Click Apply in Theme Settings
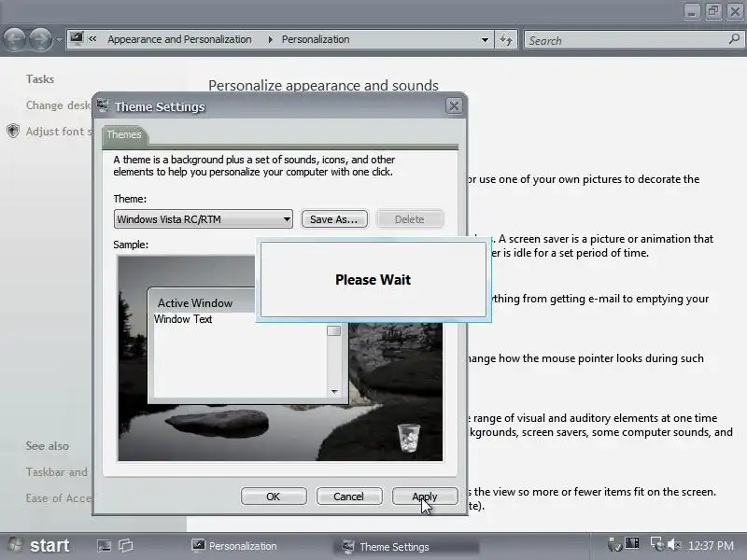This screenshot has height=560, width=747. pos(425,497)
